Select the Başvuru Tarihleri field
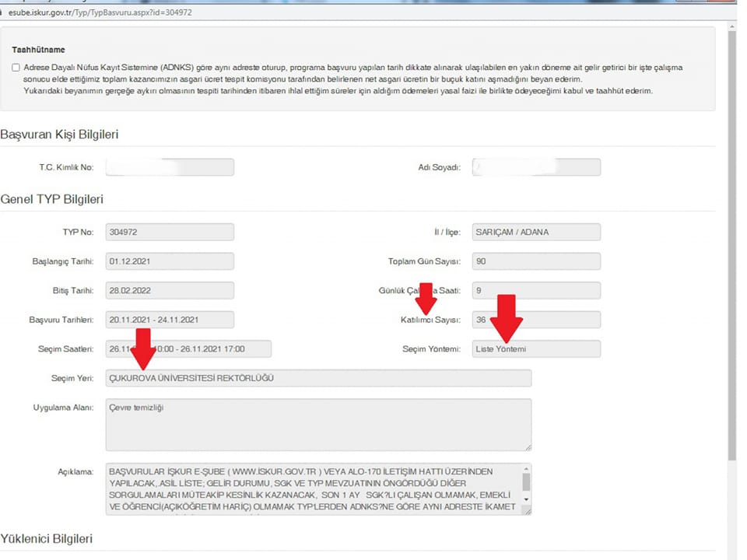The width and height of the screenshot is (747, 560). point(170,320)
